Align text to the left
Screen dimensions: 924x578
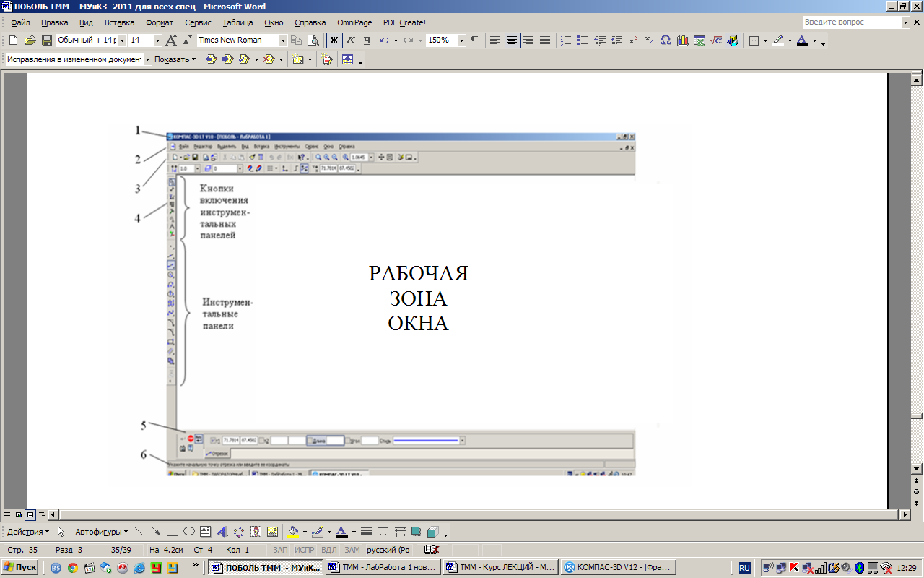pos(495,40)
